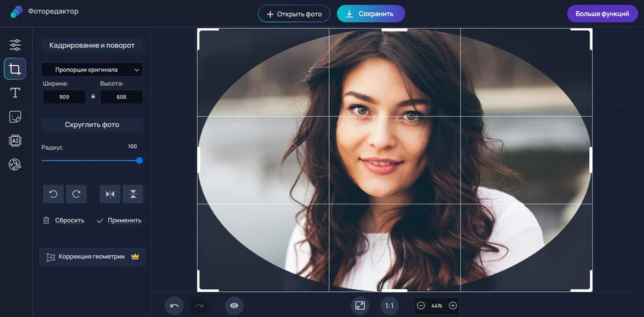Click the Сохранить button
644x317 pixels.
371,14
